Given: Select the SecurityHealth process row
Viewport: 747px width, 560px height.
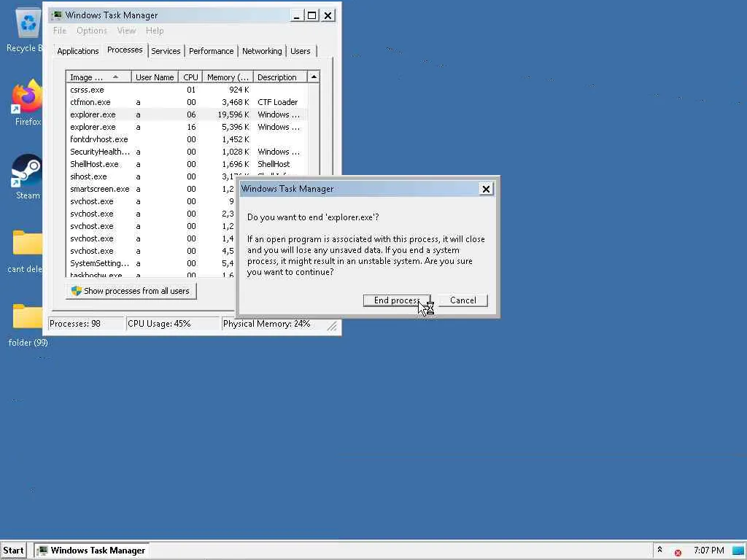Looking at the screenshot, I should pyautogui.click(x=187, y=152).
